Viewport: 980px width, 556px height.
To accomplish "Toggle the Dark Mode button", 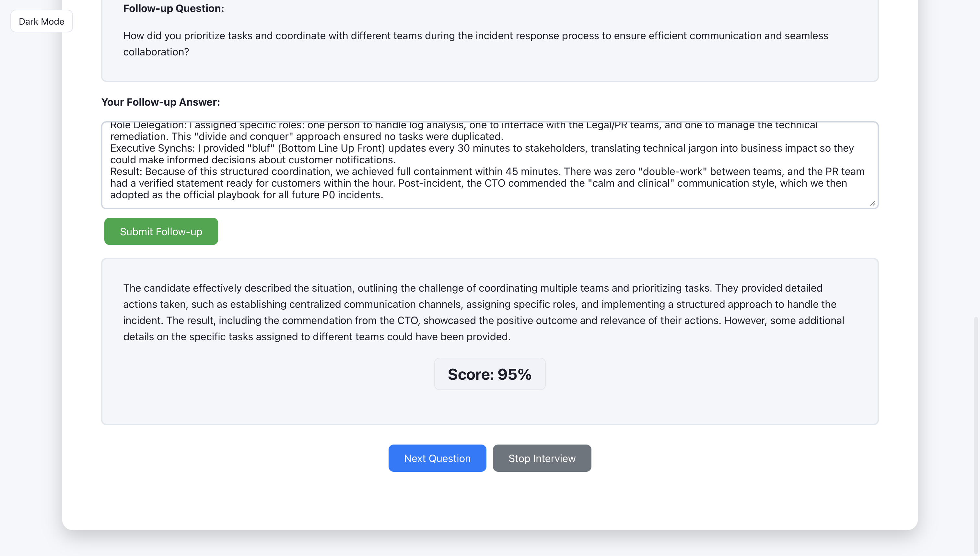I will point(41,21).
